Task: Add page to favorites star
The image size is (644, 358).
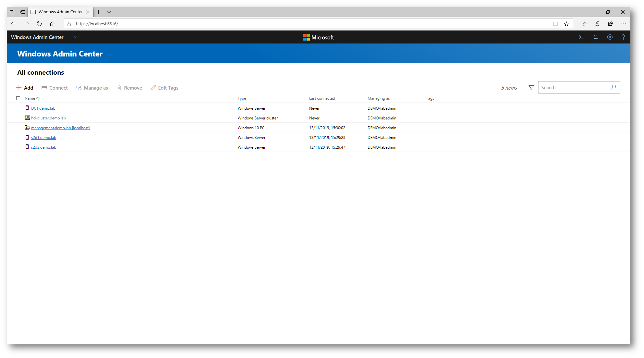Action: click(566, 24)
